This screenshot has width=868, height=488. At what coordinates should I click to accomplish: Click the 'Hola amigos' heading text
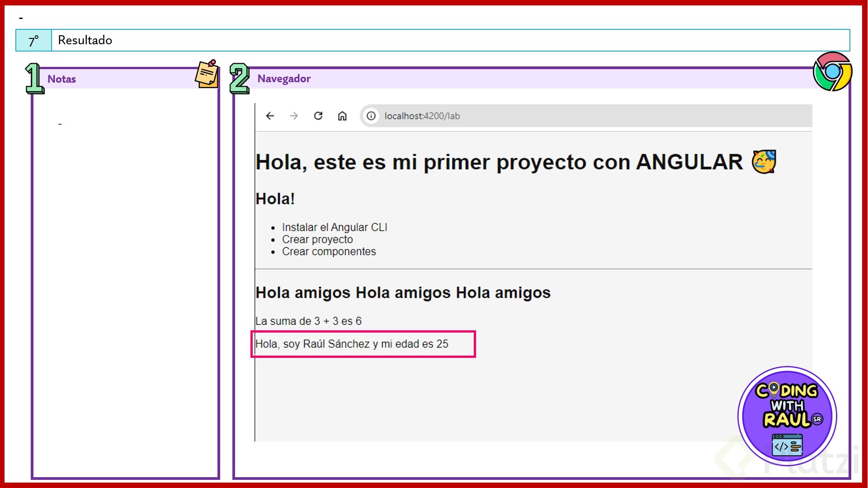pyautogui.click(x=402, y=293)
